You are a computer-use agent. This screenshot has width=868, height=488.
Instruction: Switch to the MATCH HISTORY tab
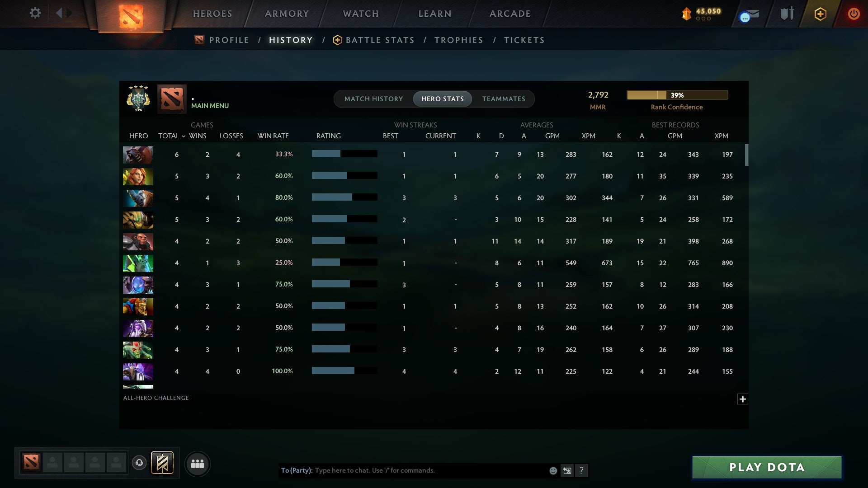tap(373, 99)
